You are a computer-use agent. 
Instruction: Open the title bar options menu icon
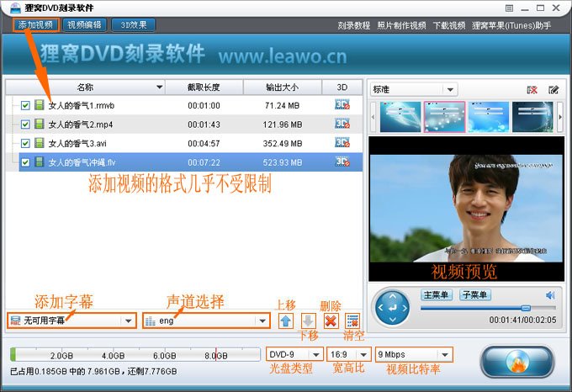[510, 8]
